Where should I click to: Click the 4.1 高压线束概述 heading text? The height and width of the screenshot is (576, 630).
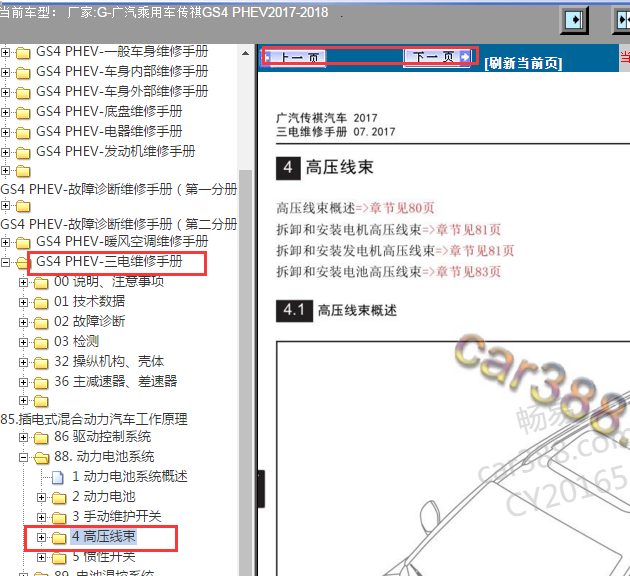(357, 310)
